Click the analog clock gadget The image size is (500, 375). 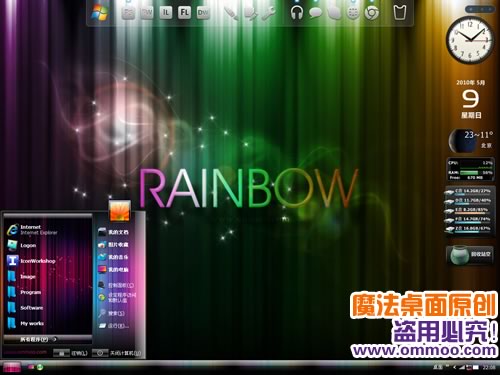(x=470, y=40)
